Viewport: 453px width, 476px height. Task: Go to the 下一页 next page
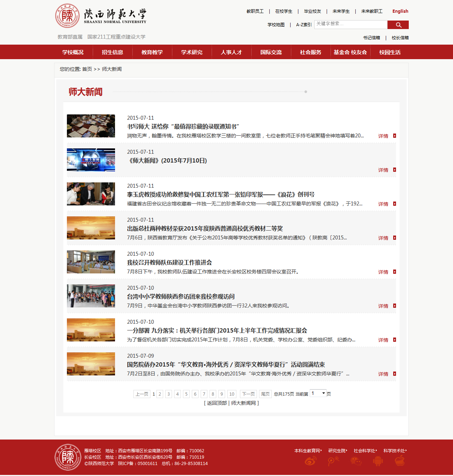coord(248,394)
